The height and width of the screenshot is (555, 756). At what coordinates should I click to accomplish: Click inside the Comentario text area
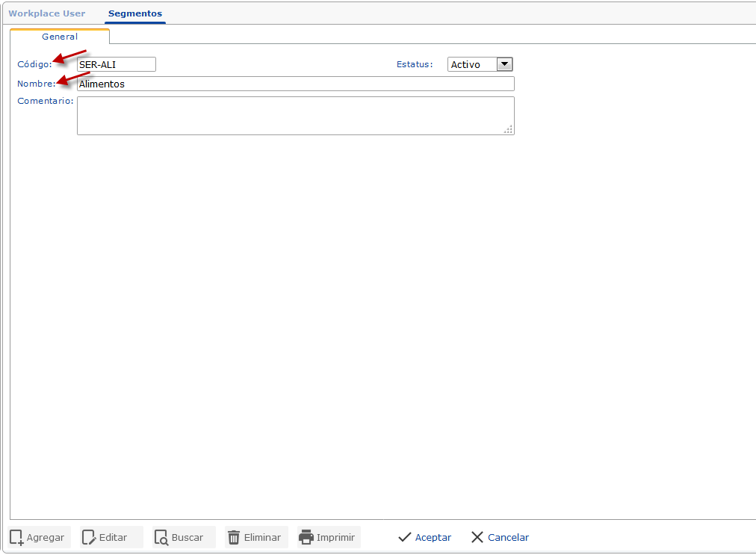296,116
